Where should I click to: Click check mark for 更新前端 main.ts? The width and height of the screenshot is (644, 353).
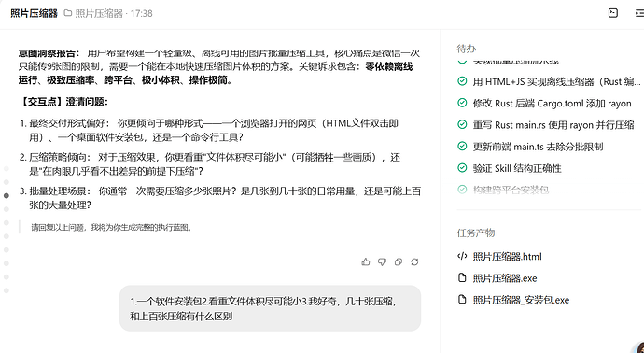(x=462, y=147)
